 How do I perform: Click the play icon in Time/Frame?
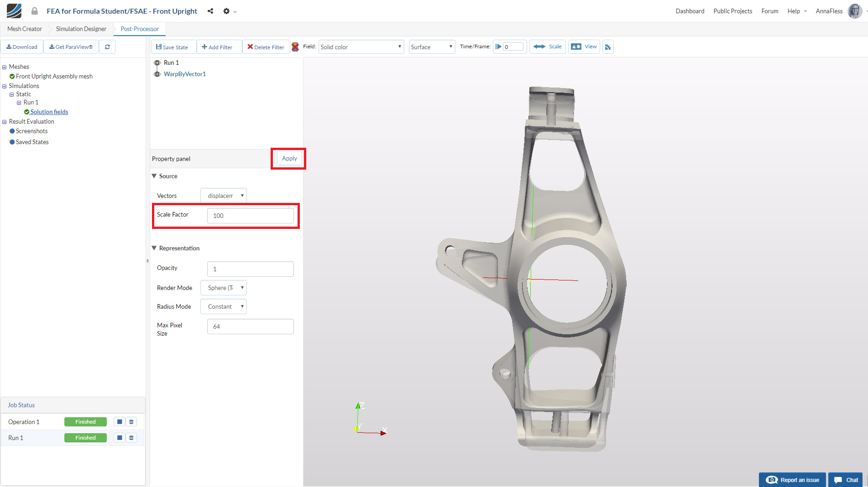pyautogui.click(x=498, y=47)
